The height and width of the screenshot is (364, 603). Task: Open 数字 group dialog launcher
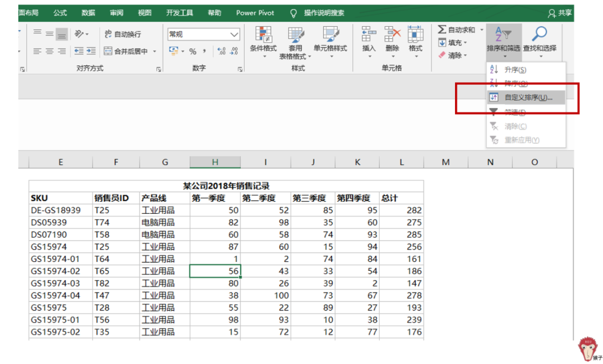click(x=240, y=69)
